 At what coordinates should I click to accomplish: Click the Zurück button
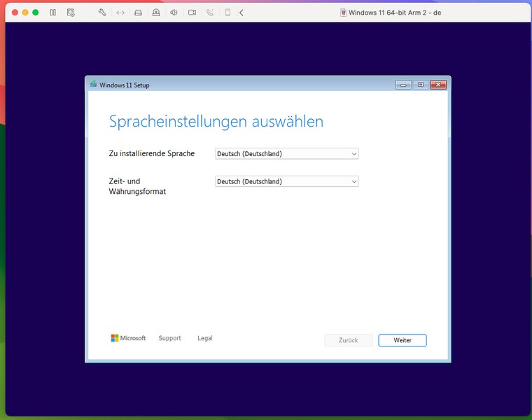349,340
